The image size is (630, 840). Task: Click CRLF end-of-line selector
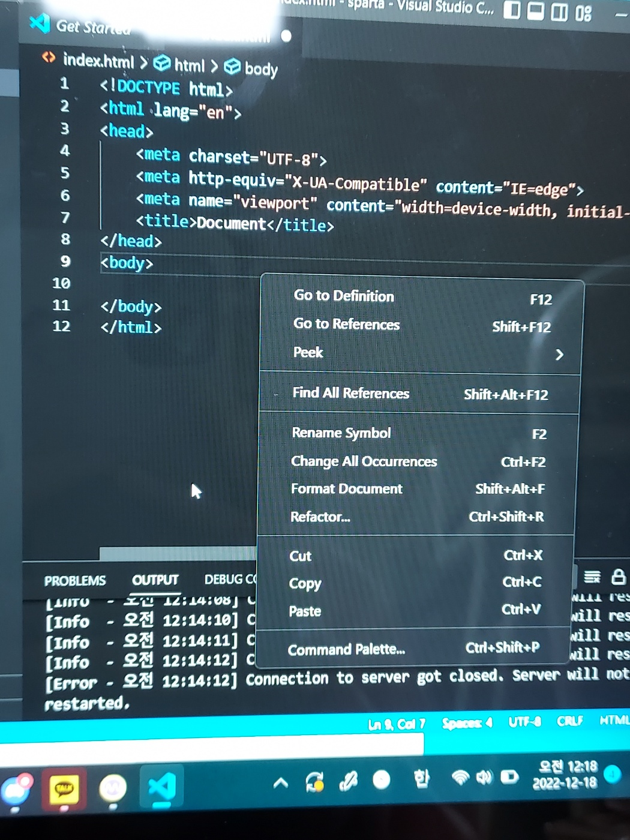[x=569, y=721]
